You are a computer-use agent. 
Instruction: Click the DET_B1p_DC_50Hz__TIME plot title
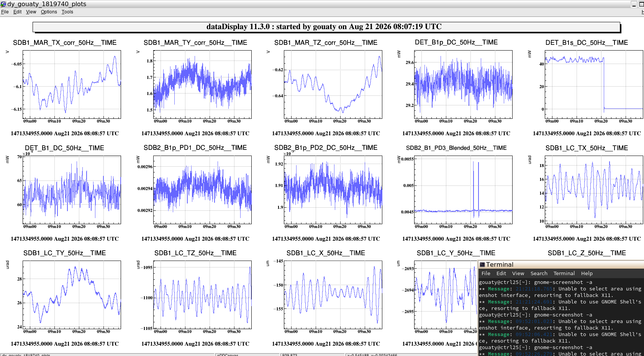(456, 42)
